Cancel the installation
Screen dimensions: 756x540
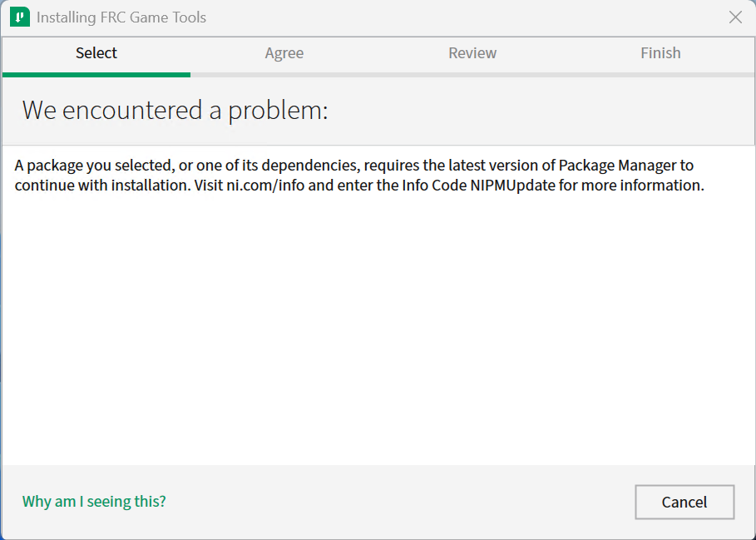coord(684,502)
